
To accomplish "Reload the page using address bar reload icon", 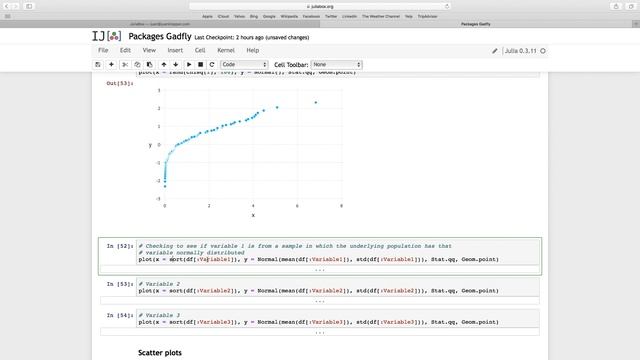I will click(447, 7).
